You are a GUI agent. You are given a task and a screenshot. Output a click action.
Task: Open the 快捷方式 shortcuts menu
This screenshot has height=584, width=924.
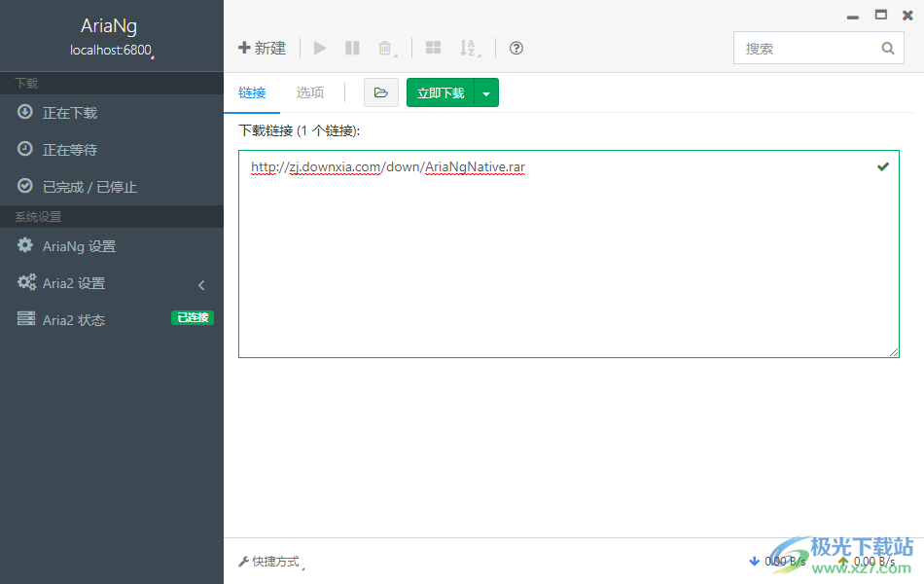click(271, 562)
